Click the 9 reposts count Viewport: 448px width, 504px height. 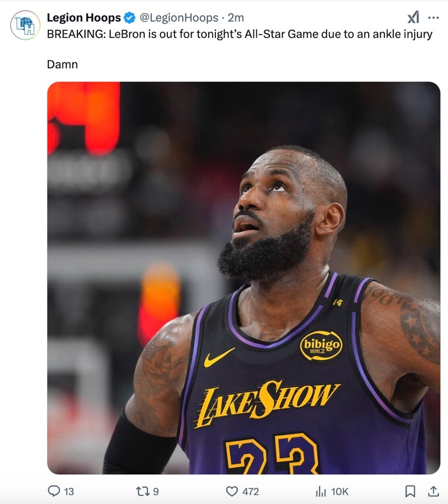[155, 491]
